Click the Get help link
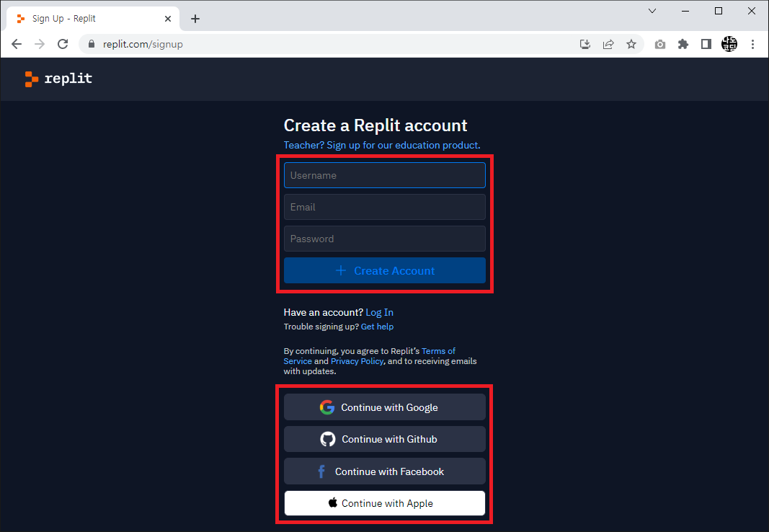This screenshot has width=769, height=532. click(377, 327)
